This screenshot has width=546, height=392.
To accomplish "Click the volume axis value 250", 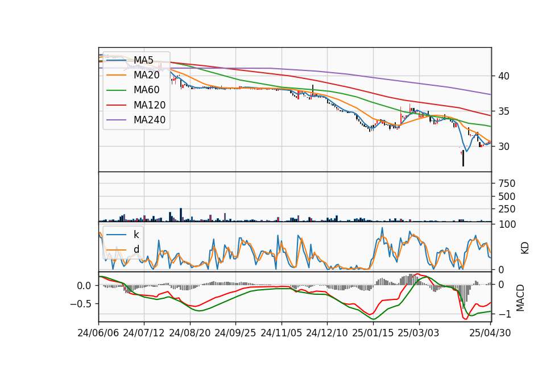I will [507, 209].
